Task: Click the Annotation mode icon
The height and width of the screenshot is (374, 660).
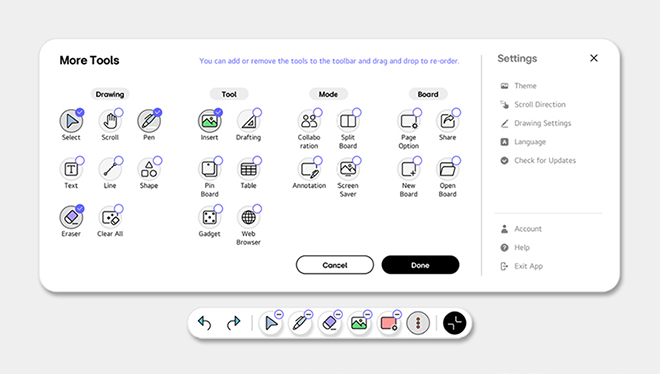Action: (x=309, y=169)
